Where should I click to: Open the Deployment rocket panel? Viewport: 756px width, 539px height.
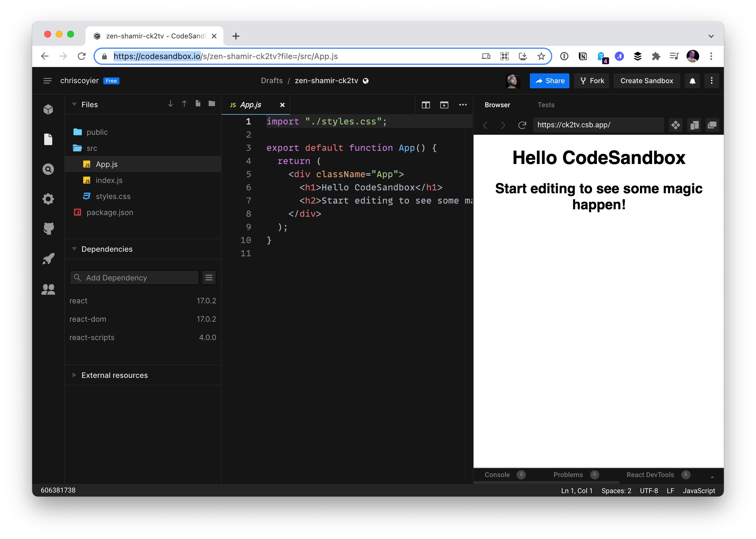tap(49, 259)
